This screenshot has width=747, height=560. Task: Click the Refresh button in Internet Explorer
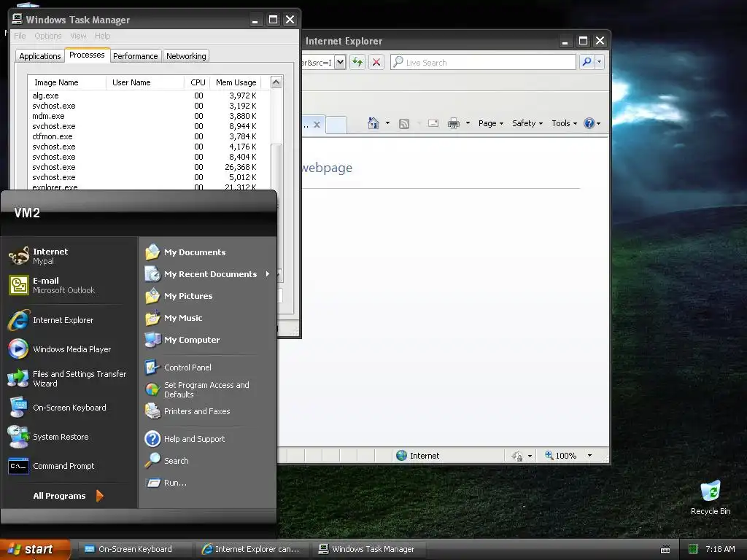tap(357, 63)
